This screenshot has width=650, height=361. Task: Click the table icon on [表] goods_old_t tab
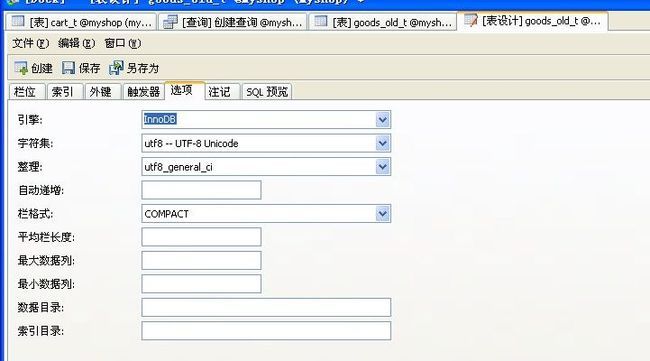tap(321, 22)
